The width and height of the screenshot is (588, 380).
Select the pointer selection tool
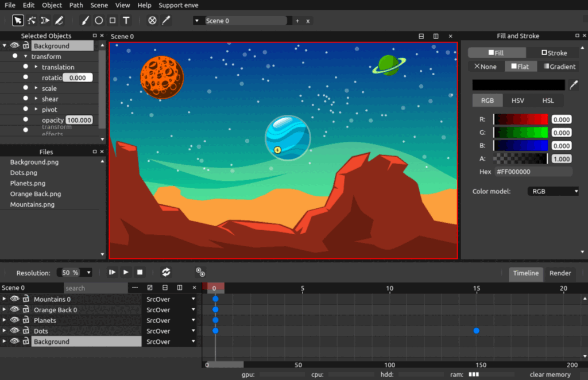click(x=18, y=21)
